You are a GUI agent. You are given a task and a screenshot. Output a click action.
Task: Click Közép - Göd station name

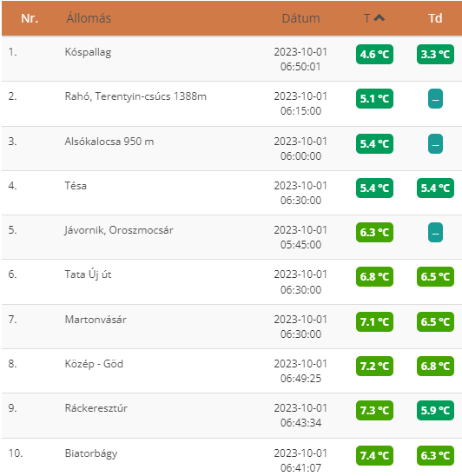(x=94, y=364)
